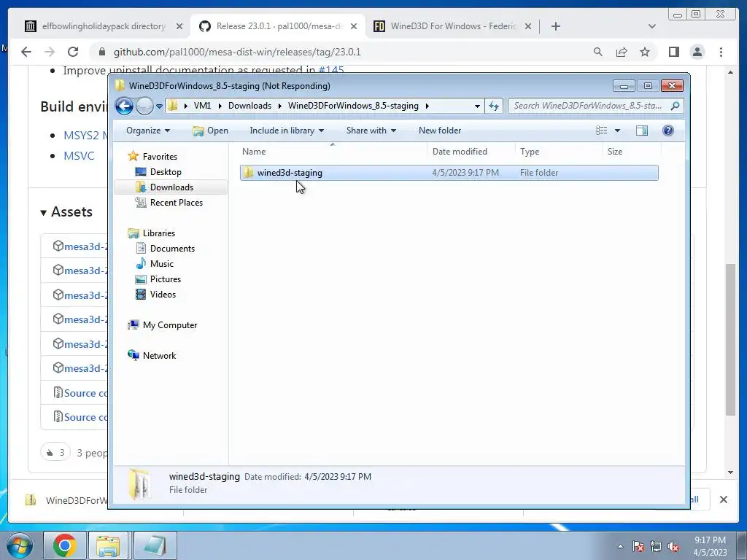Open the Organize menu
Screen dimensions: 747x560
[x=148, y=131]
